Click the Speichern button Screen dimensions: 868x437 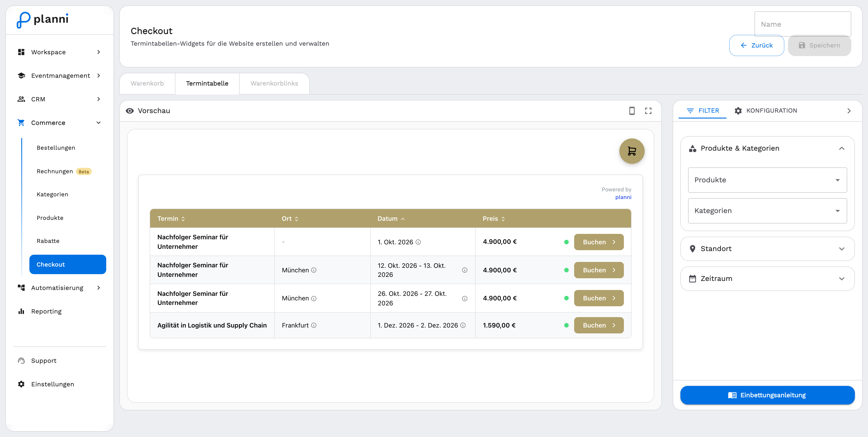pos(819,45)
